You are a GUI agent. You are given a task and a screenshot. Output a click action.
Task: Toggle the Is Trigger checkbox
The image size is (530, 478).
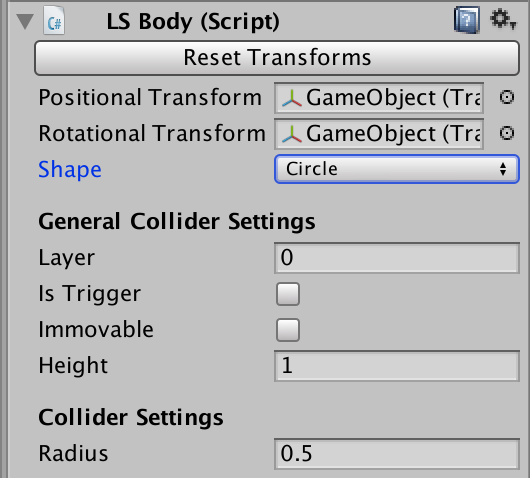tap(288, 294)
